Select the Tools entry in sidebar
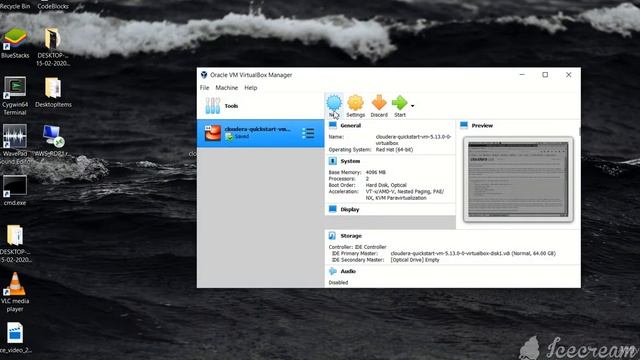This screenshot has width=640, height=360. point(260,106)
